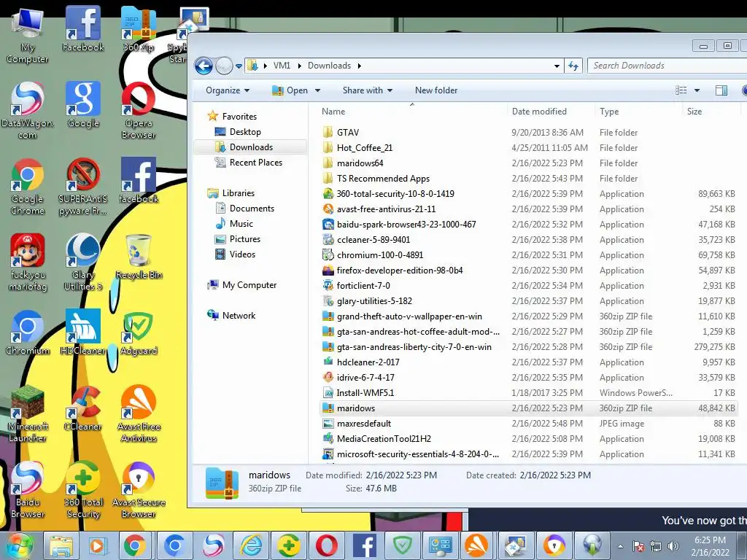Launch Chromium desktop icon
The image size is (747, 560).
[28, 332]
